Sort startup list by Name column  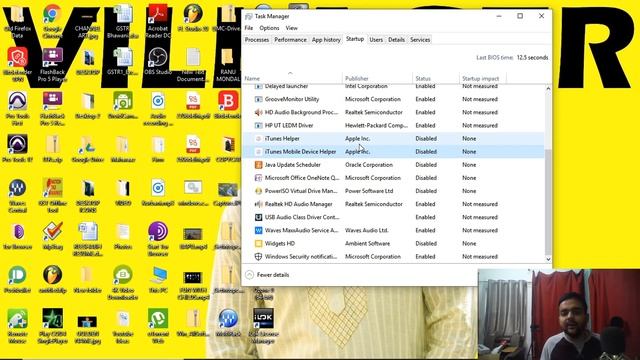click(x=292, y=78)
